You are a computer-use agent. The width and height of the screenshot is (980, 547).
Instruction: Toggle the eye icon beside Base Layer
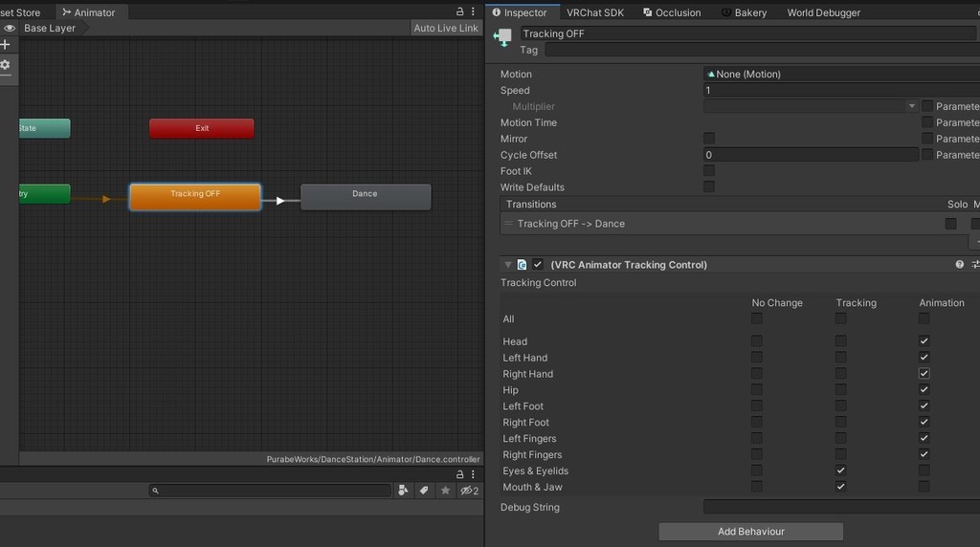10,28
